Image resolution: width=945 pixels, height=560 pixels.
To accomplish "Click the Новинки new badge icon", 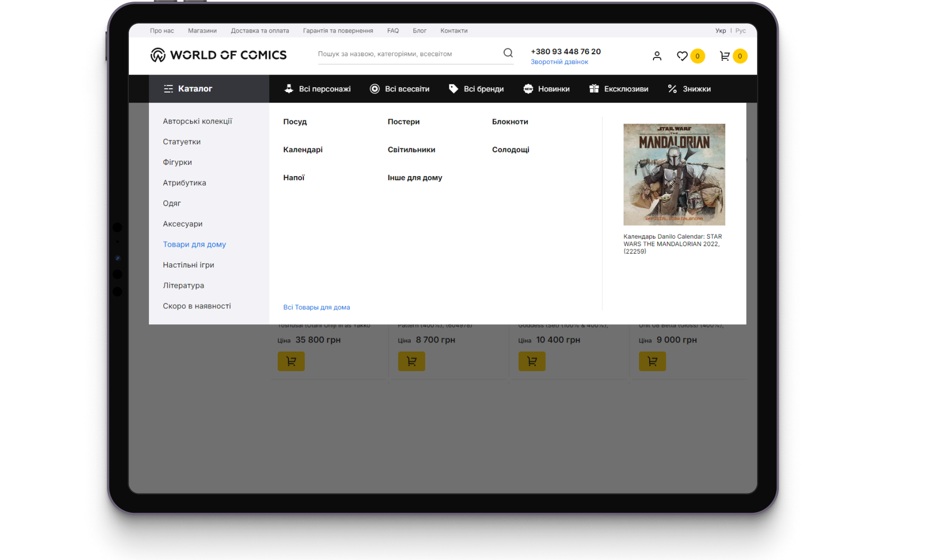I will click(x=528, y=89).
